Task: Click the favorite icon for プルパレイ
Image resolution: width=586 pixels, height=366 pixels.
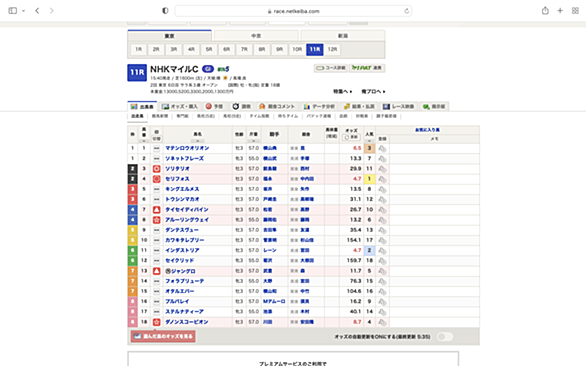Action: click(382, 302)
